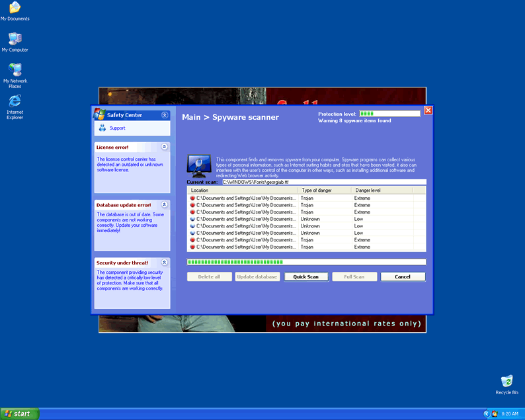Click the Type of danger column header

324,190
